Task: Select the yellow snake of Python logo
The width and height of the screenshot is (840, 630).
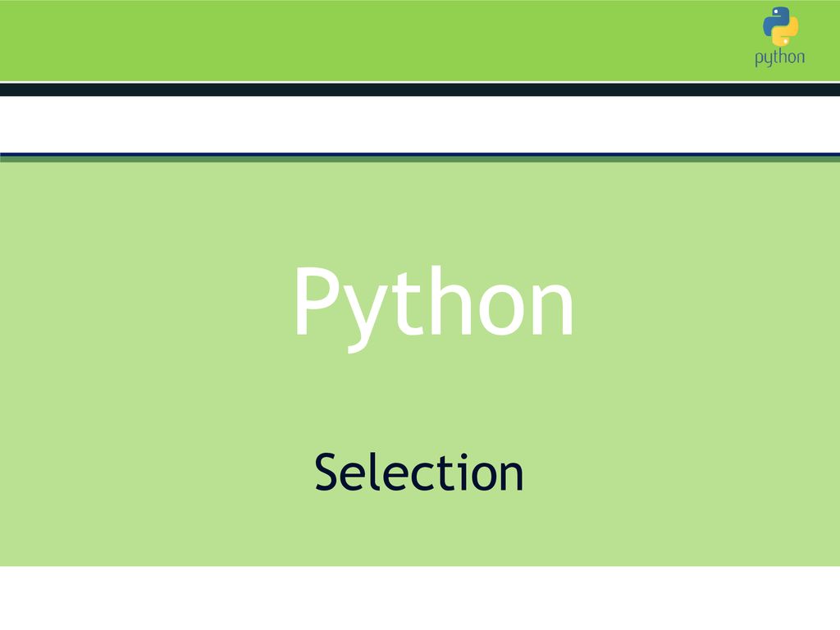Action: 786,32
